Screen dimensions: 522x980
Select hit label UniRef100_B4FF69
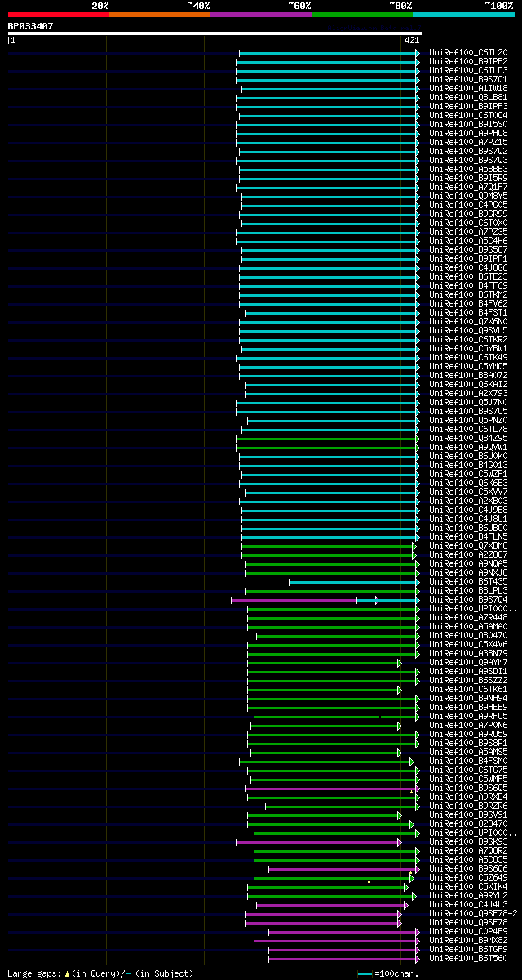click(468, 285)
